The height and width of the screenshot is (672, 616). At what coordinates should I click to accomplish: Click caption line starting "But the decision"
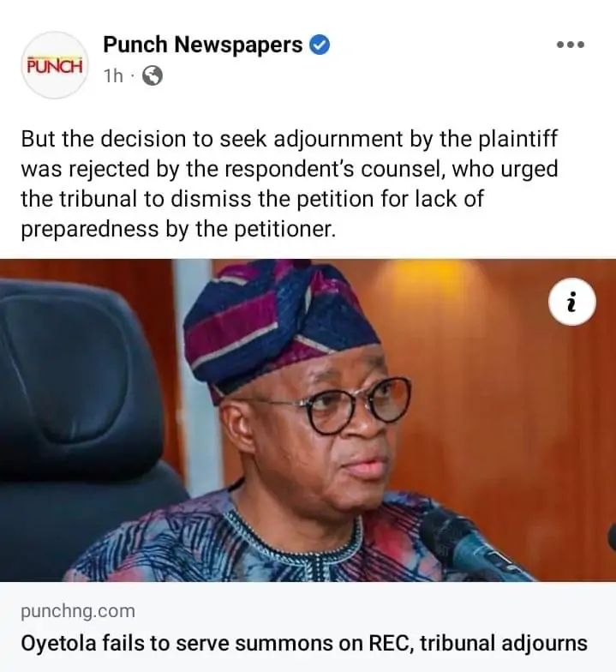[289, 139]
